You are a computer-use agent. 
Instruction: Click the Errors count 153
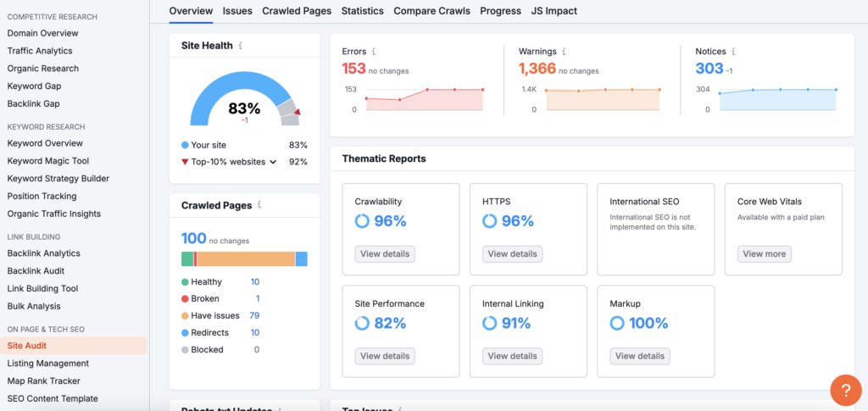(x=353, y=69)
